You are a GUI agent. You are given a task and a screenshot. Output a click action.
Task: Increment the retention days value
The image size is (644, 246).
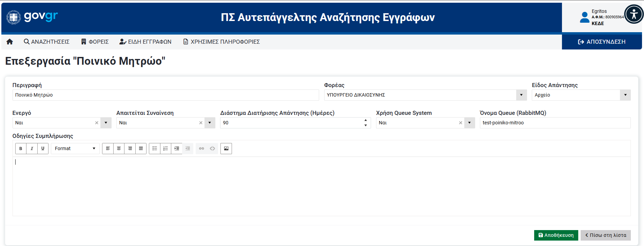click(366, 120)
